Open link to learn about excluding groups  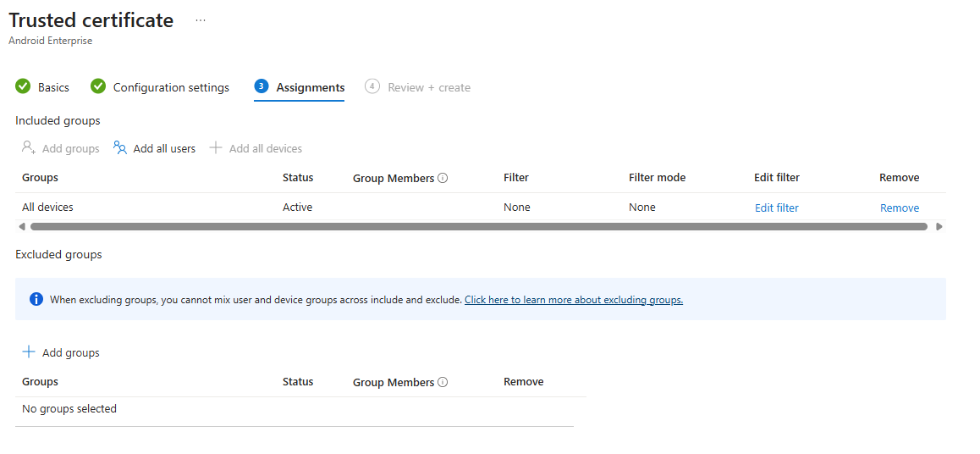pyautogui.click(x=573, y=300)
